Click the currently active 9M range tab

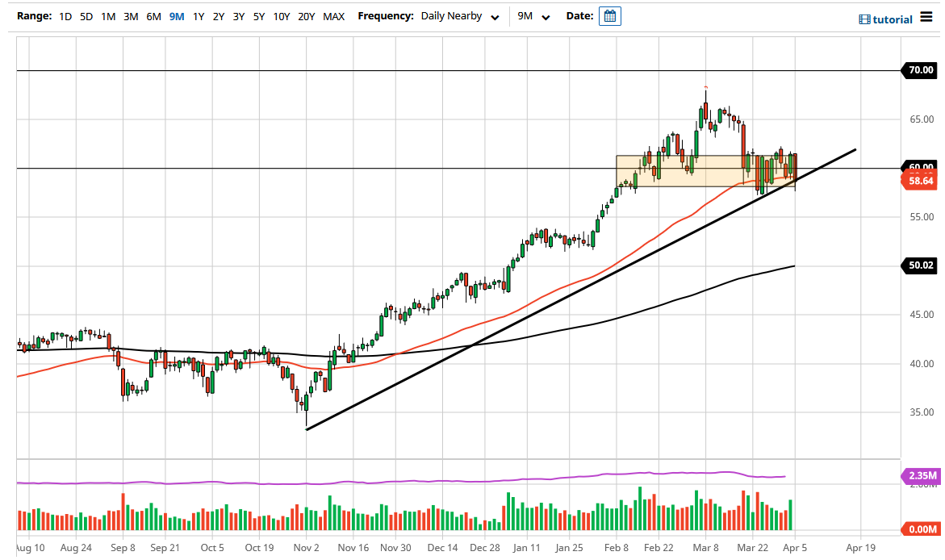click(x=176, y=15)
